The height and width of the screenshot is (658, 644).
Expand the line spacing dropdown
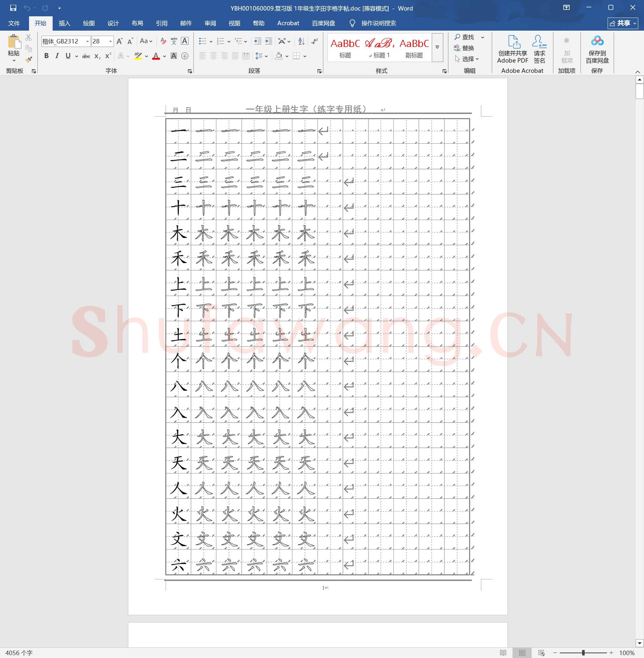[x=266, y=56]
